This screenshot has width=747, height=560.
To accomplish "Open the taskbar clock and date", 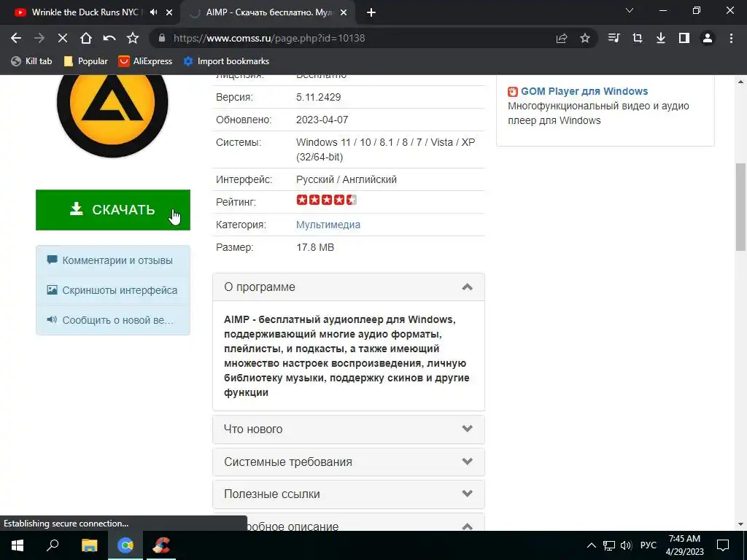I will point(684,545).
